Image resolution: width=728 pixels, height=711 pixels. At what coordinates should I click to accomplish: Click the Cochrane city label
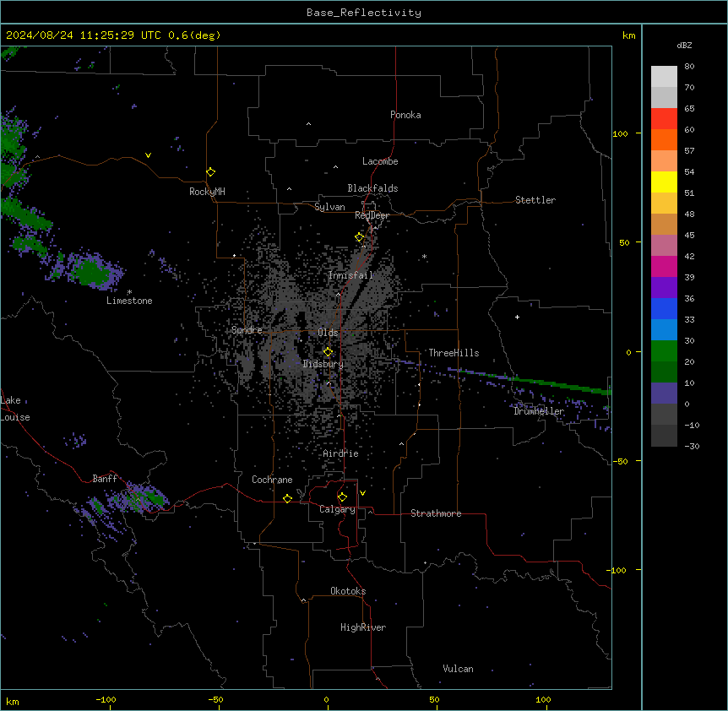click(x=272, y=480)
